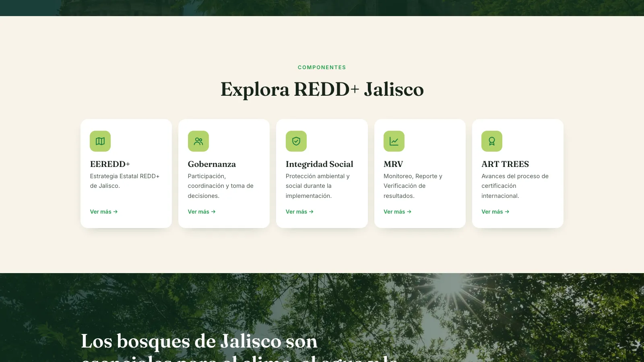Click the shield check icon for Integridad Social
The height and width of the screenshot is (362, 644).
point(296,141)
